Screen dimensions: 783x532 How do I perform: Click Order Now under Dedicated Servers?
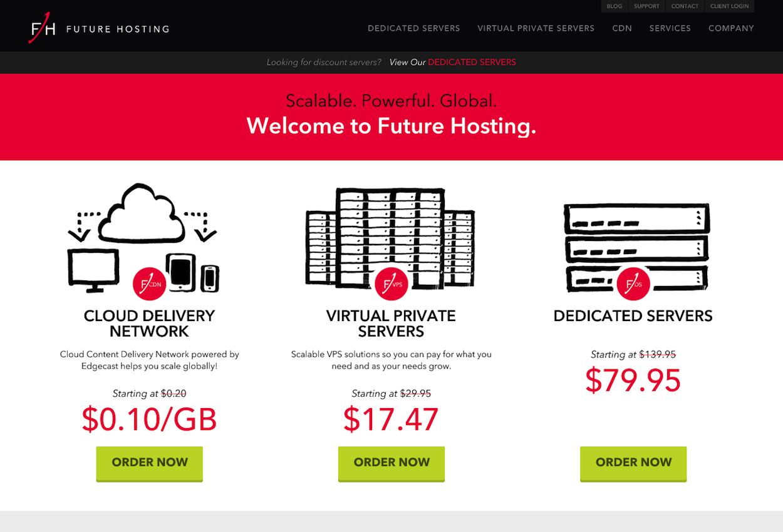coord(633,463)
